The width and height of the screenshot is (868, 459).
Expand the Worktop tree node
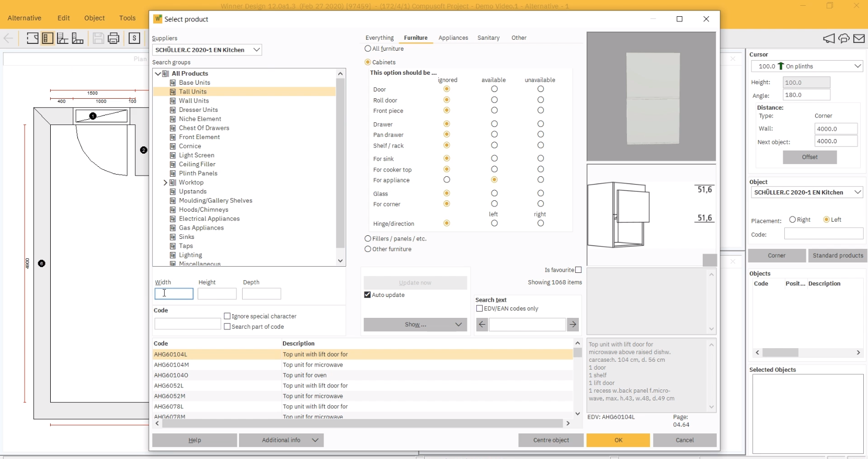165,182
